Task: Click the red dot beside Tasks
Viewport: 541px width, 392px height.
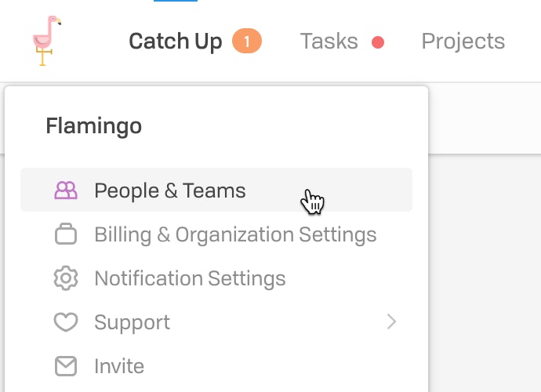Action: coord(378,42)
